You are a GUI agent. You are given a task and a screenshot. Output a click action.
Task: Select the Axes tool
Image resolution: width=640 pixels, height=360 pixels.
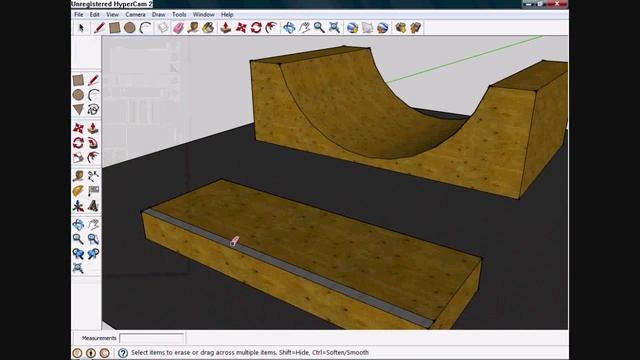(78, 206)
